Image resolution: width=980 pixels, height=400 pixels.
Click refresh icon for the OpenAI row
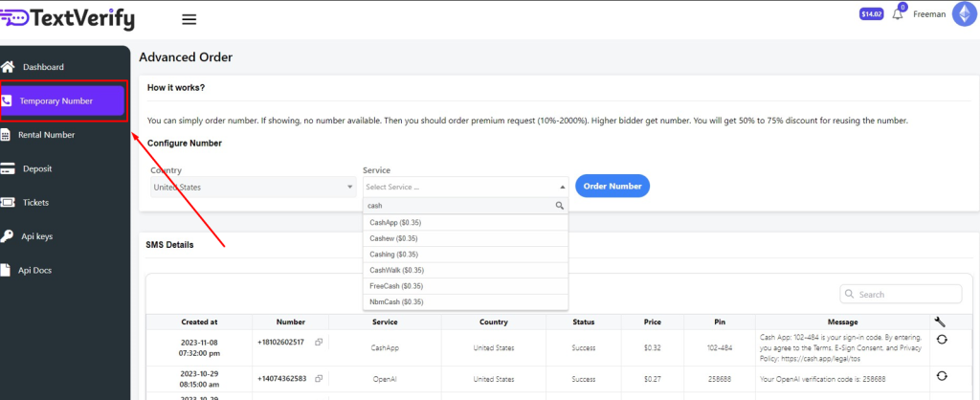coord(941,376)
